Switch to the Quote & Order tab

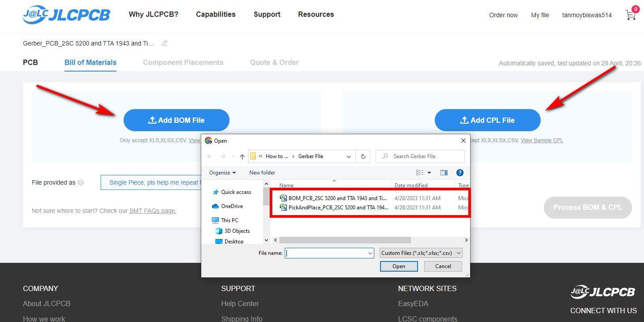point(274,63)
